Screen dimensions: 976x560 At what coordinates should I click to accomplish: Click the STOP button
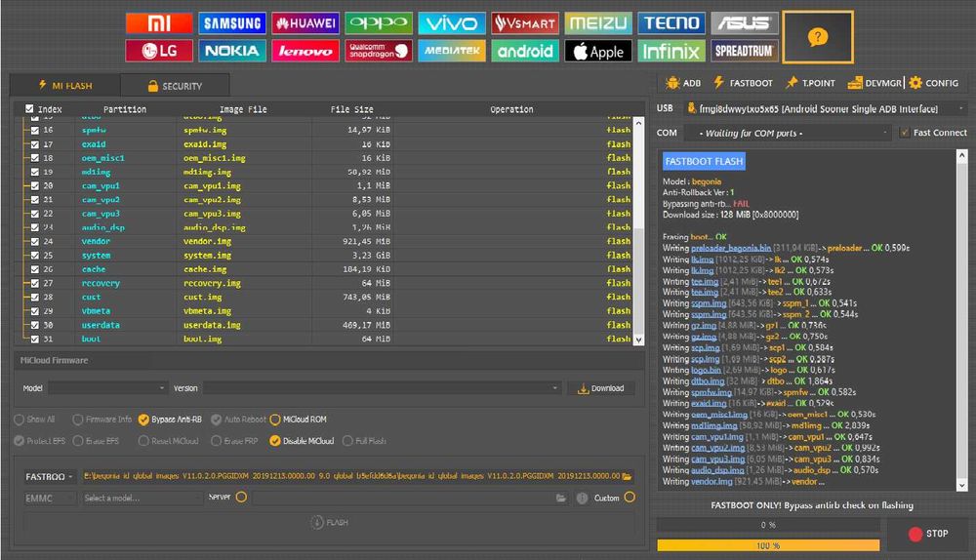pyautogui.click(x=928, y=534)
